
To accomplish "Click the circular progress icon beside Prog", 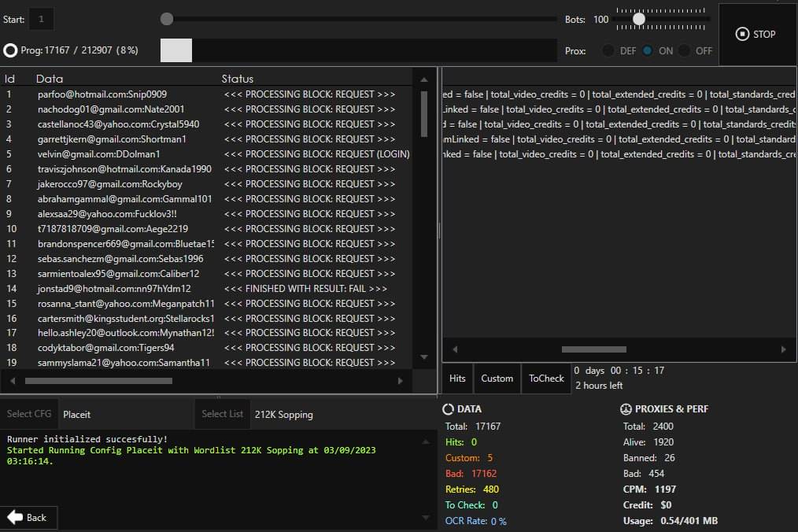I will tap(10, 50).
